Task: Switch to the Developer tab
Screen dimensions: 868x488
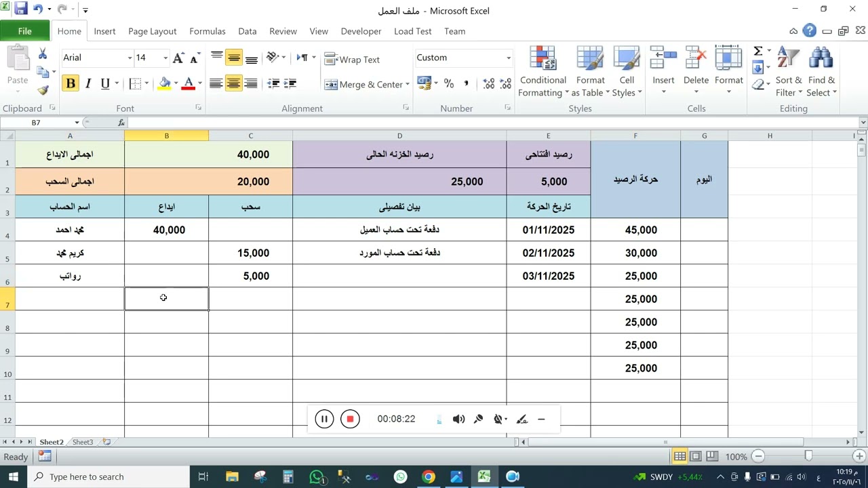Action: [361, 31]
